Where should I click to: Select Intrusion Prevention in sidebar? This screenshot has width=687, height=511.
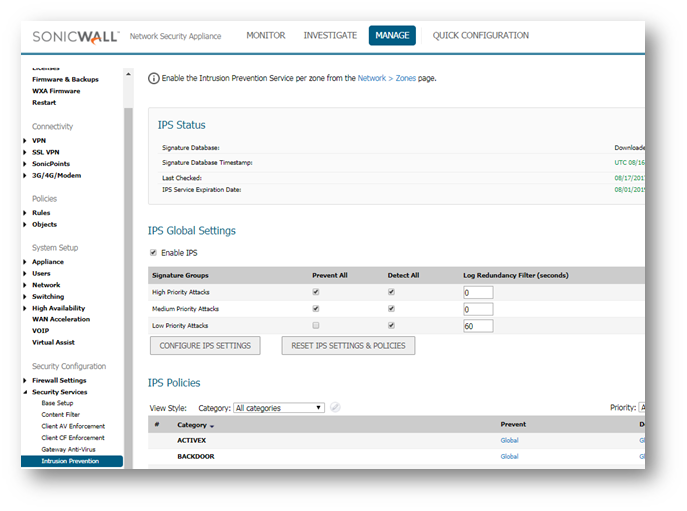(x=72, y=461)
